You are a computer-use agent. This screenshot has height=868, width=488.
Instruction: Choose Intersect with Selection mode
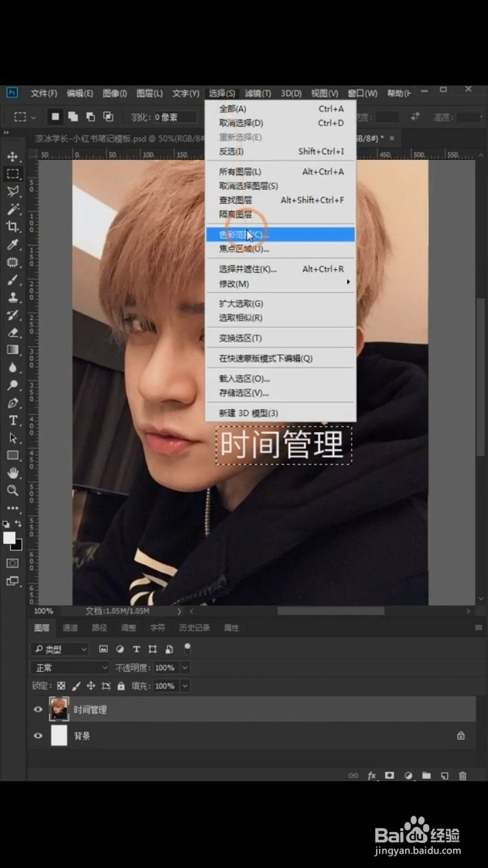pyautogui.click(x=108, y=117)
